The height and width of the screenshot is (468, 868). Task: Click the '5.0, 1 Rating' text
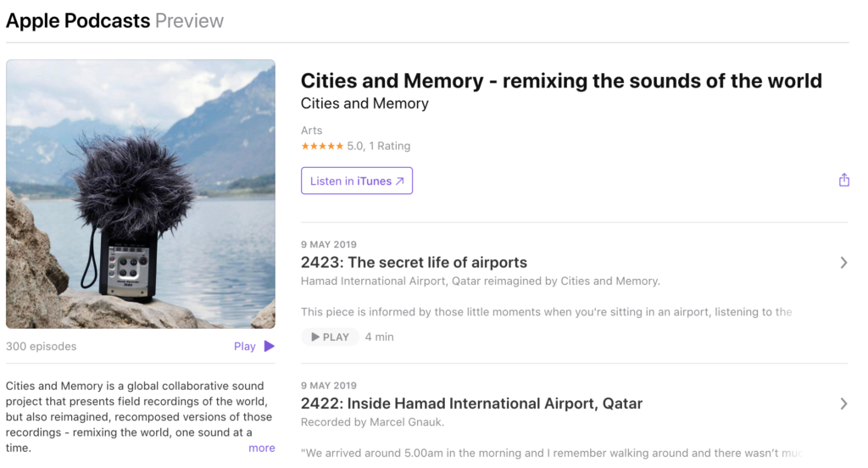point(379,146)
